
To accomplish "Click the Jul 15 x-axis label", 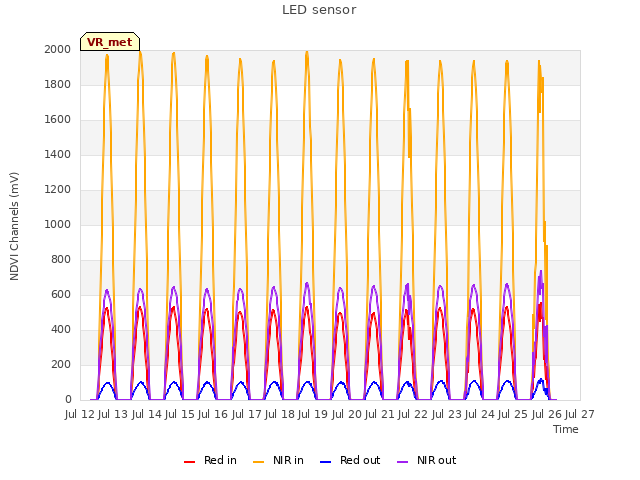I will point(180,414).
